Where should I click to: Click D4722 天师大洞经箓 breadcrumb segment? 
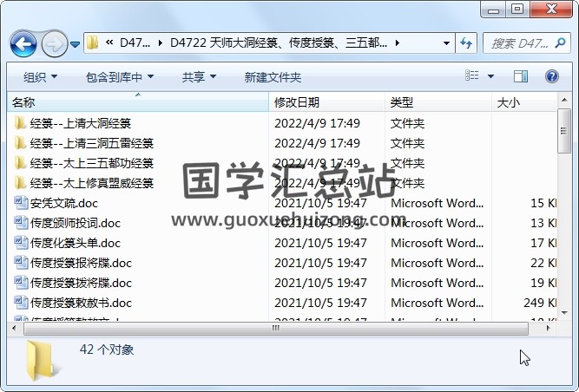pos(279,43)
